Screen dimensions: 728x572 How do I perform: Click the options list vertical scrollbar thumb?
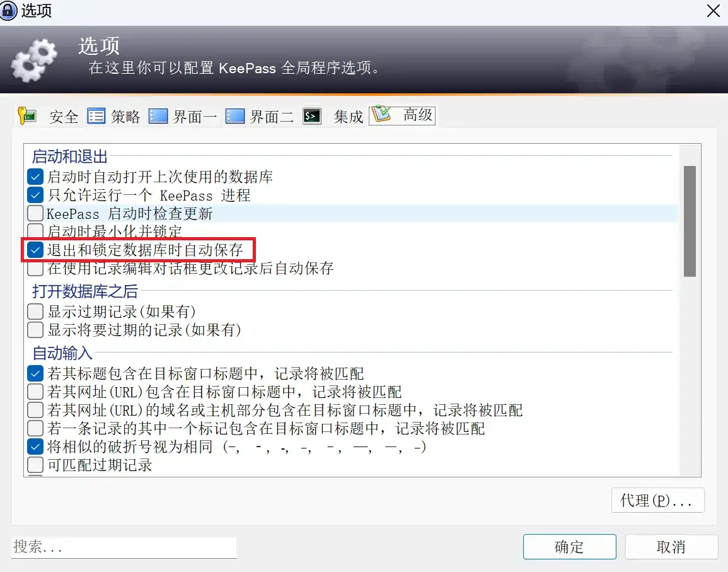(690, 221)
